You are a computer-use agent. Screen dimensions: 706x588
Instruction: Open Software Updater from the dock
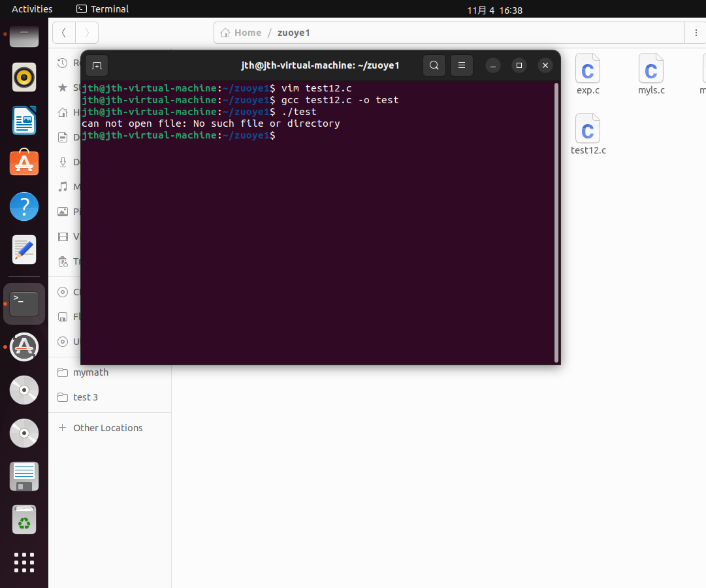click(x=24, y=347)
